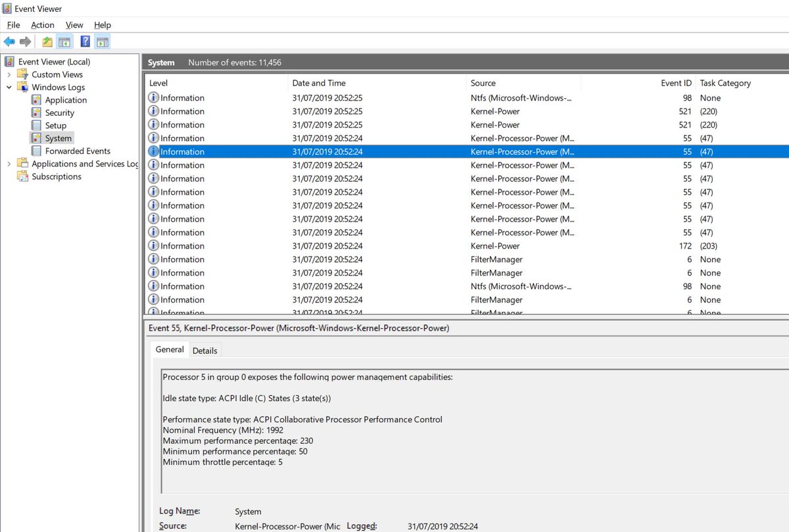Click the Application log icon

point(36,100)
